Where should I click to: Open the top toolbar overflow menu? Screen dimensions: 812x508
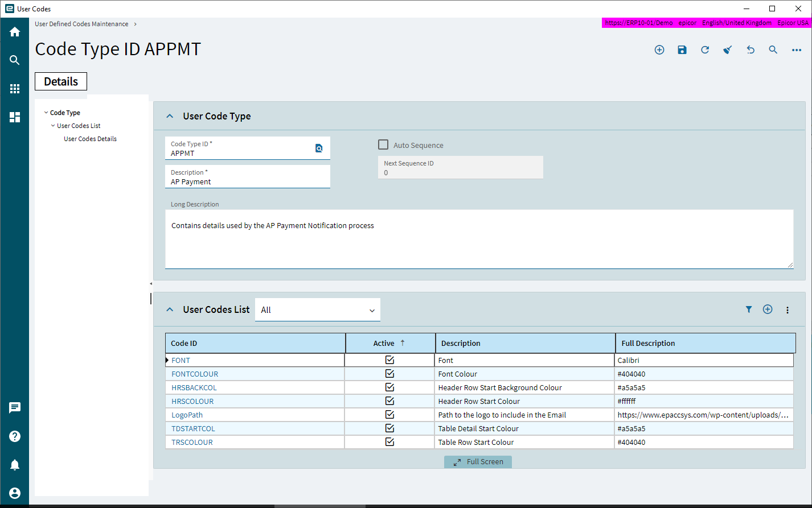(x=797, y=50)
